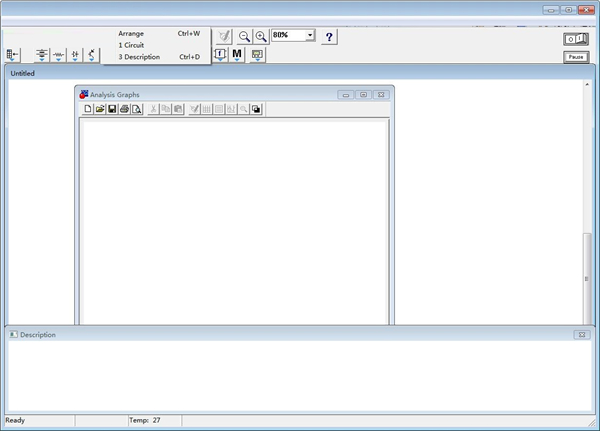600x431 pixels.
Task: Open help with the question mark button
Action: (x=329, y=37)
